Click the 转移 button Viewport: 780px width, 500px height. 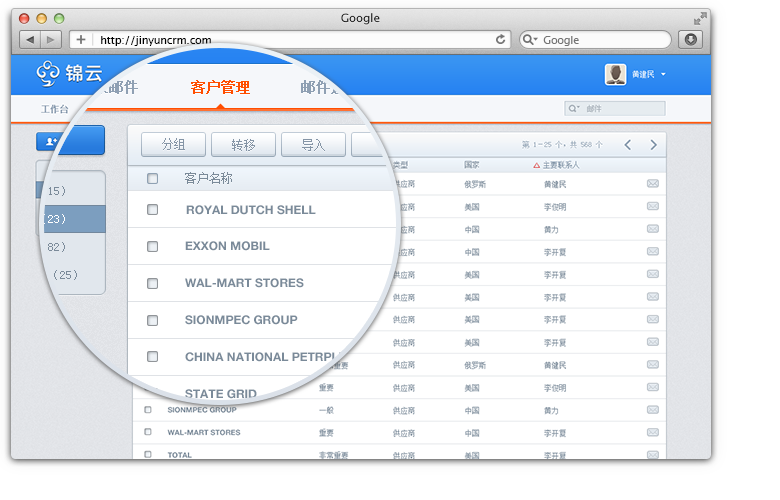click(243, 145)
